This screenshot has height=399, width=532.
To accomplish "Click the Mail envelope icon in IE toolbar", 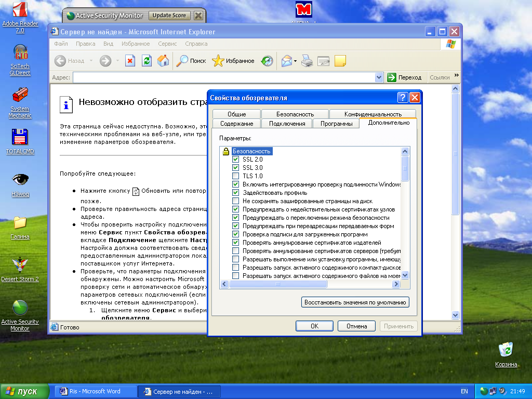I will 286,61.
